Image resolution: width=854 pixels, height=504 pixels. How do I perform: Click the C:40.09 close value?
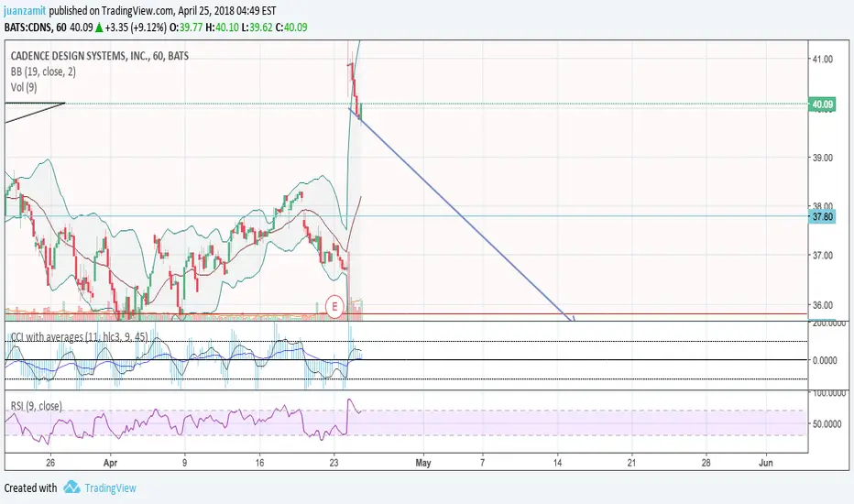coord(291,27)
